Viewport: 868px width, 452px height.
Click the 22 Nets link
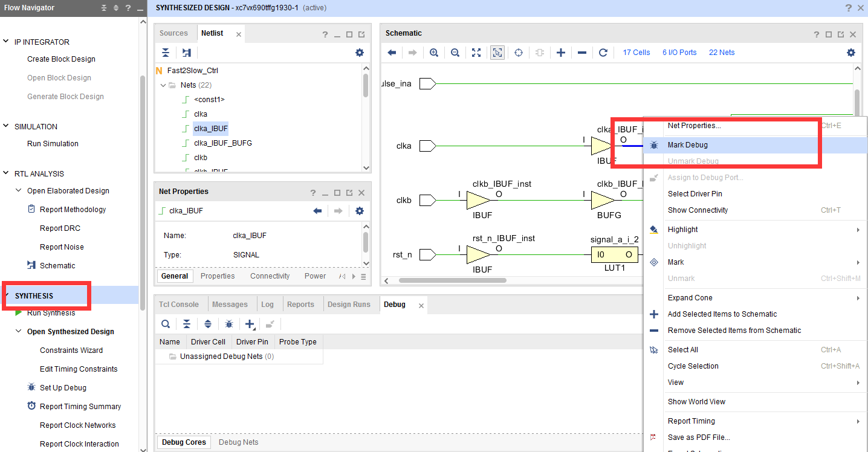[x=722, y=53]
